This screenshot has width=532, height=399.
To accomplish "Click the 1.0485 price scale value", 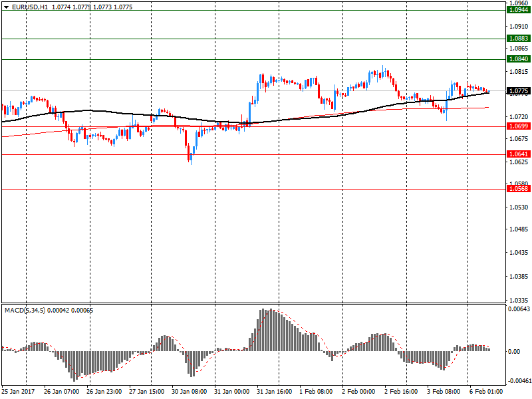I will tap(519, 229).
